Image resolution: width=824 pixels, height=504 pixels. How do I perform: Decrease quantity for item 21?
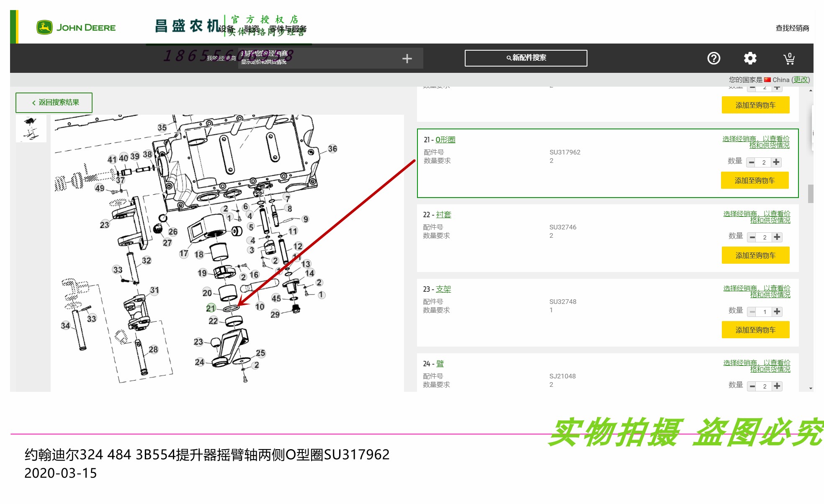coord(752,162)
